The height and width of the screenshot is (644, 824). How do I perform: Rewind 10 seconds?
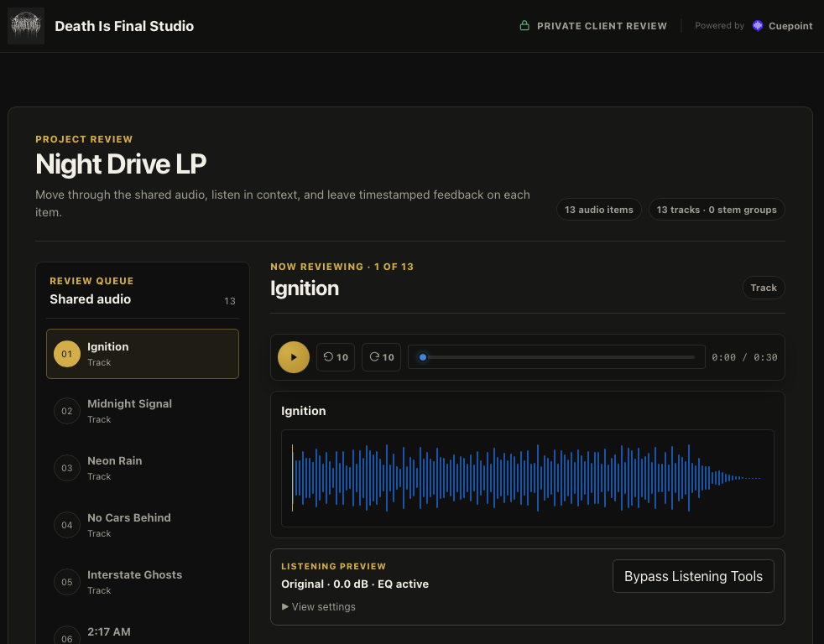tap(336, 357)
